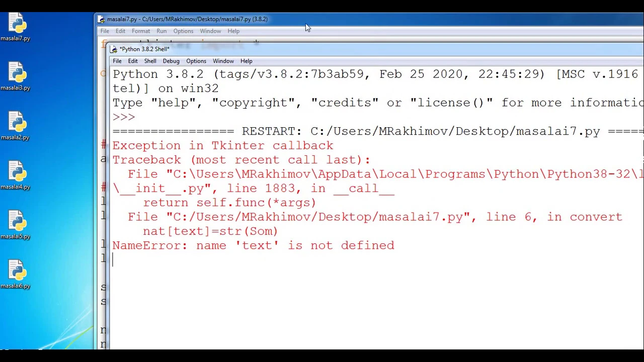Click the 'Type "help", "copyright"' info line
Viewport: 644px width, 362px height.
click(x=378, y=103)
